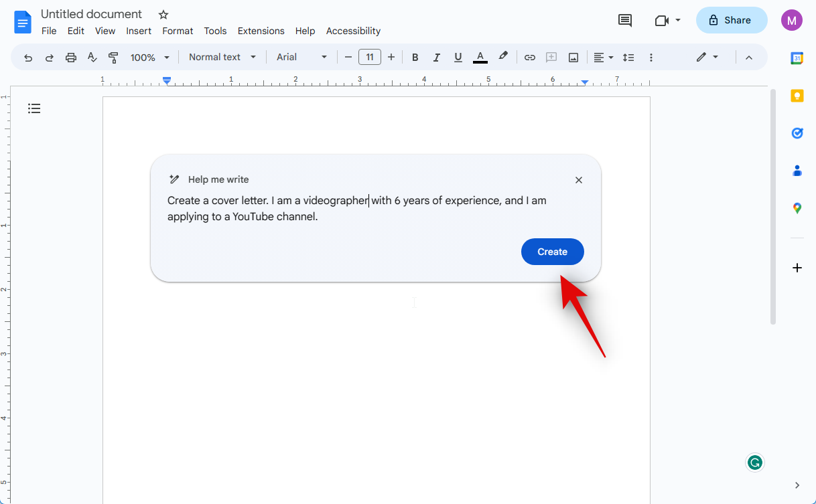Open the 100% zoom dropdown

coord(149,58)
